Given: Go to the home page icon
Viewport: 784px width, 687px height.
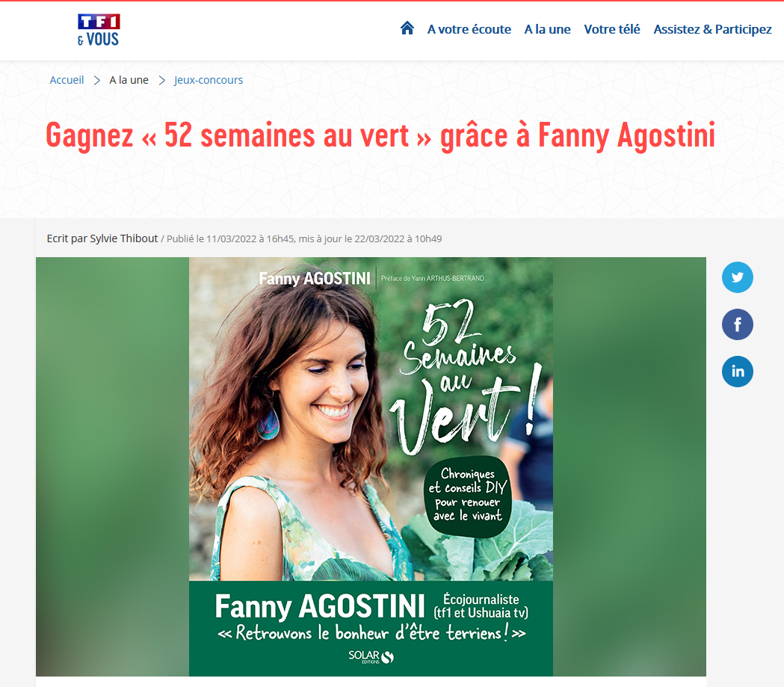Looking at the screenshot, I should tap(407, 28).
